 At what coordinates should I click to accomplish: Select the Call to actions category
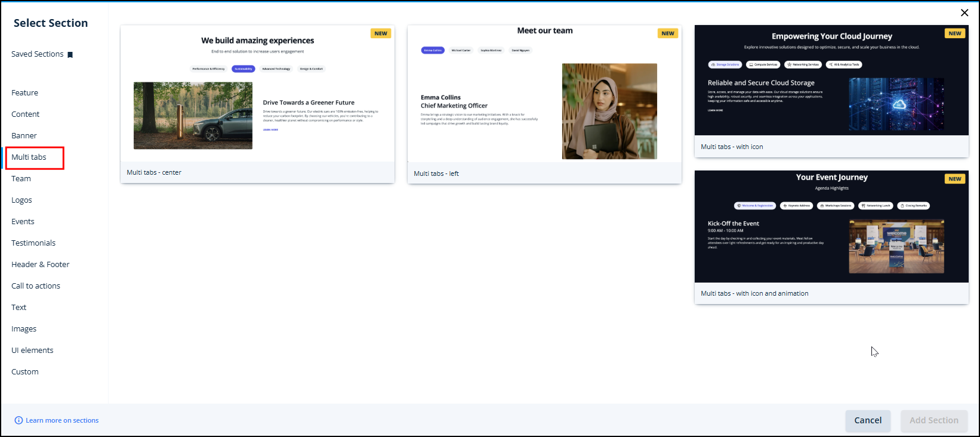point(36,286)
